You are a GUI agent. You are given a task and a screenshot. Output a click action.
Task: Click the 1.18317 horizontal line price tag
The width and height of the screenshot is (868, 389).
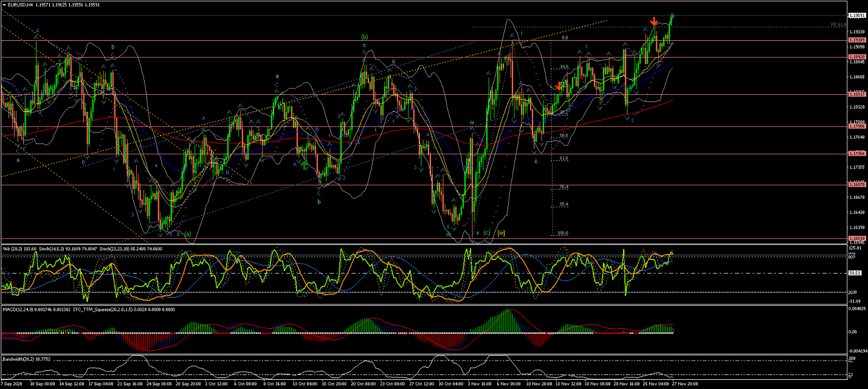click(857, 94)
